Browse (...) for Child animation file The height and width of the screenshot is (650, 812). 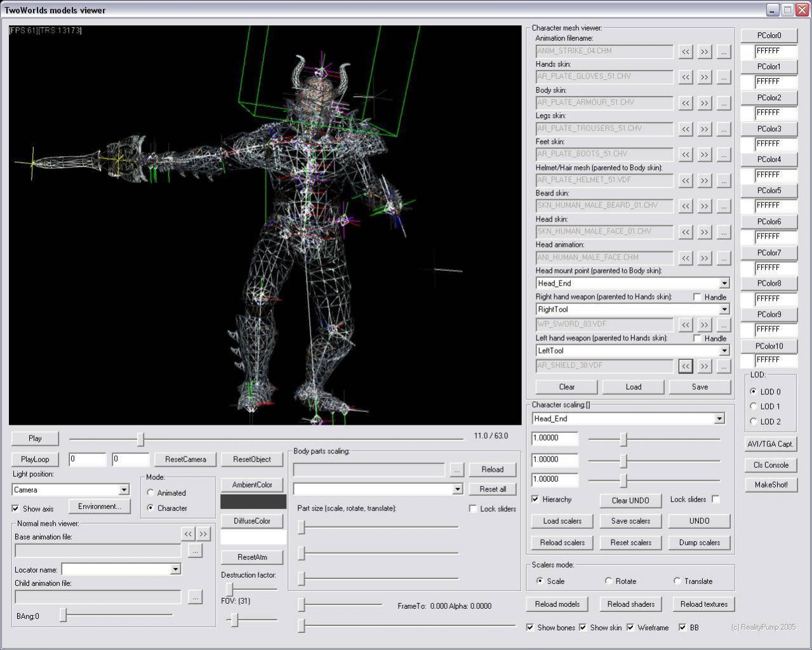point(196,597)
